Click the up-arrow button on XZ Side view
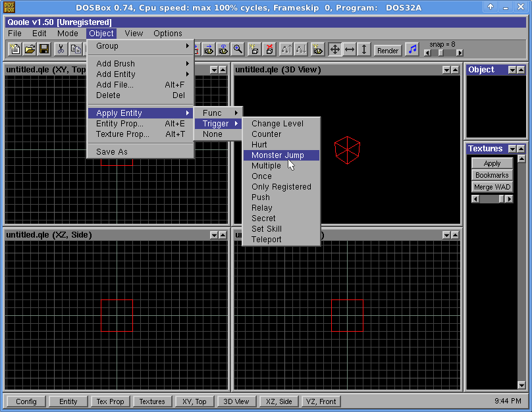Screen dimensions: 532x412 [x=223, y=235]
